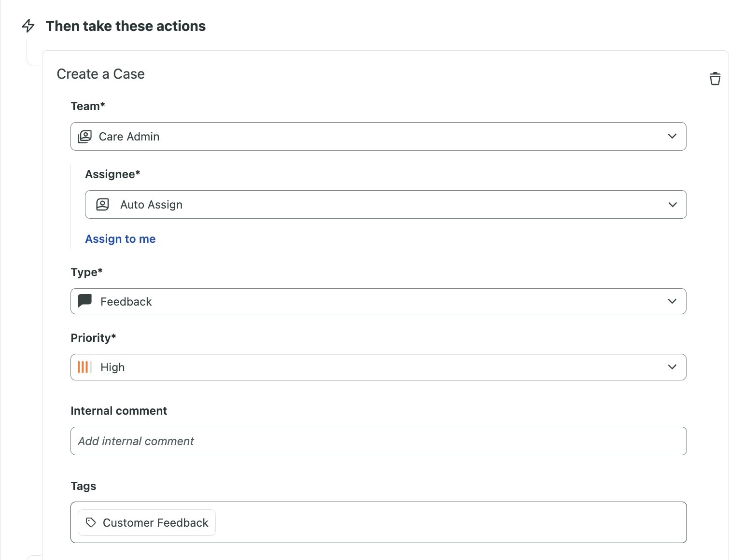
Task: Click the person icon next to Auto Assign
Action: pyautogui.click(x=102, y=204)
